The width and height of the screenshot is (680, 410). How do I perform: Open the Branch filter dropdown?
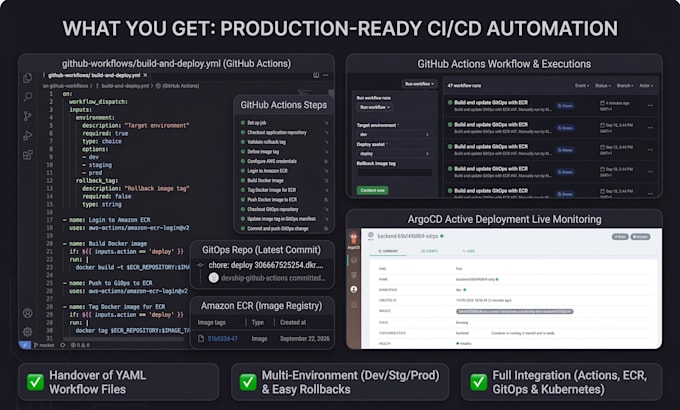[625, 85]
